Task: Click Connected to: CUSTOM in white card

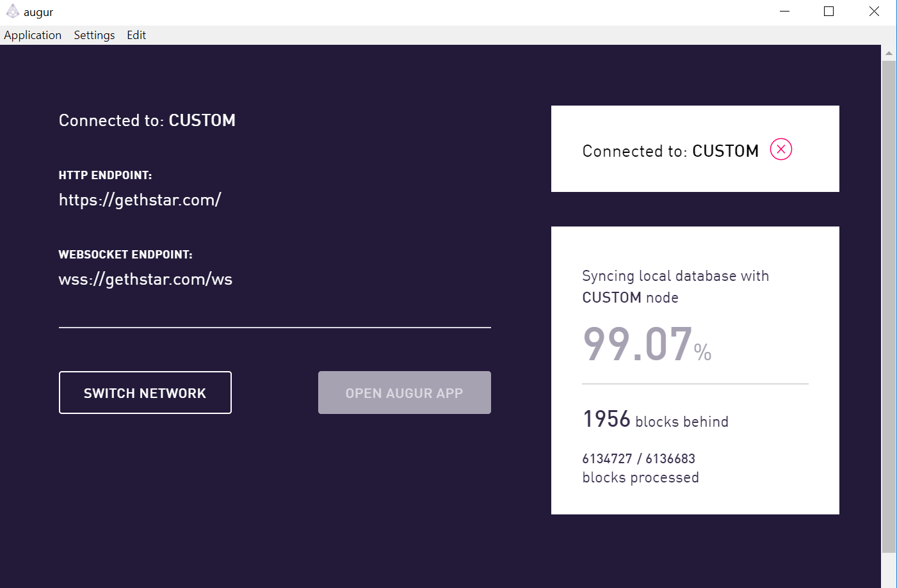Action: click(670, 151)
